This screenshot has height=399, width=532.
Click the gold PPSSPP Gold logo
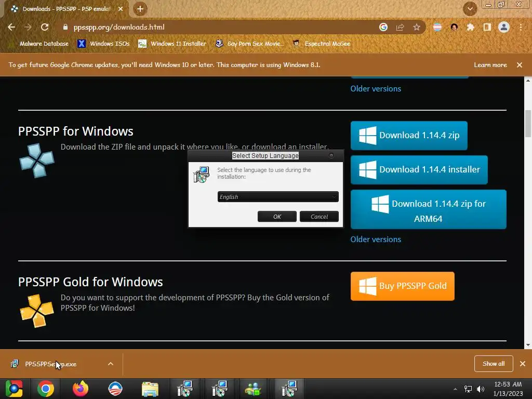click(x=37, y=311)
